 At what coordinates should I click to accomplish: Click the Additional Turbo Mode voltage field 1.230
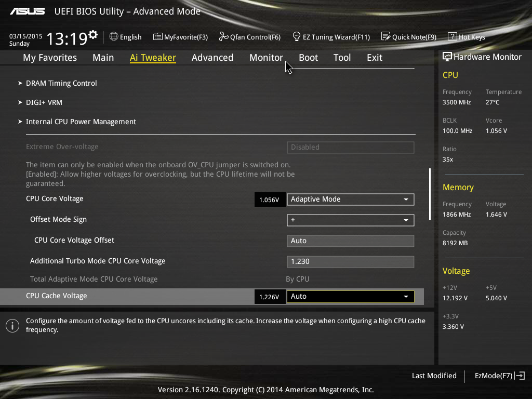(x=351, y=262)
